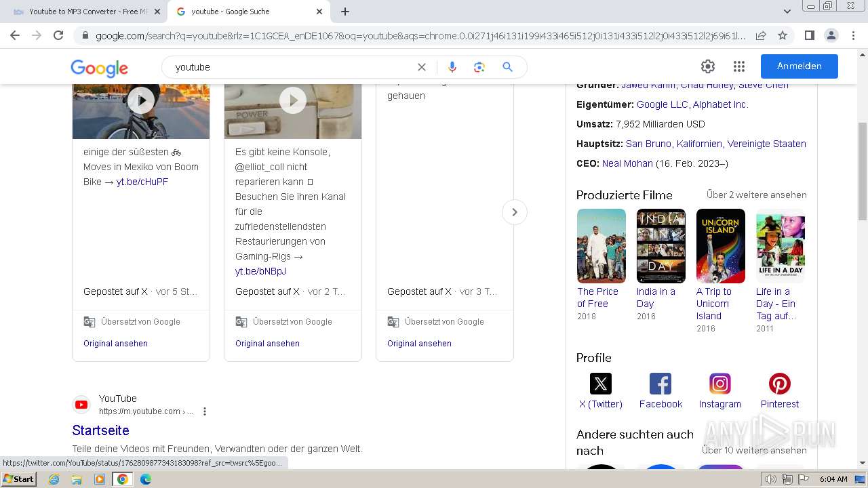
Task: Open Chrome three-dot menu
Action: (854, 35)
